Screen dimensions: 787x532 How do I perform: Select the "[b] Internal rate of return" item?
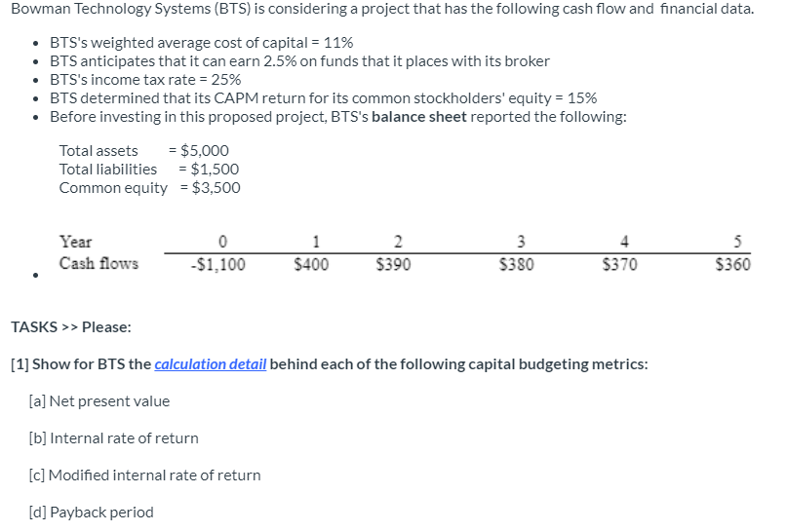pos(114,438)
